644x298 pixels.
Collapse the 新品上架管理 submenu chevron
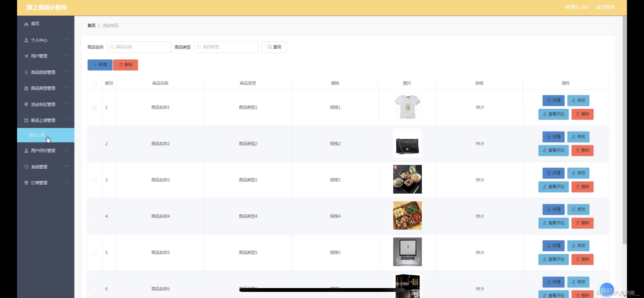point(67,120)
